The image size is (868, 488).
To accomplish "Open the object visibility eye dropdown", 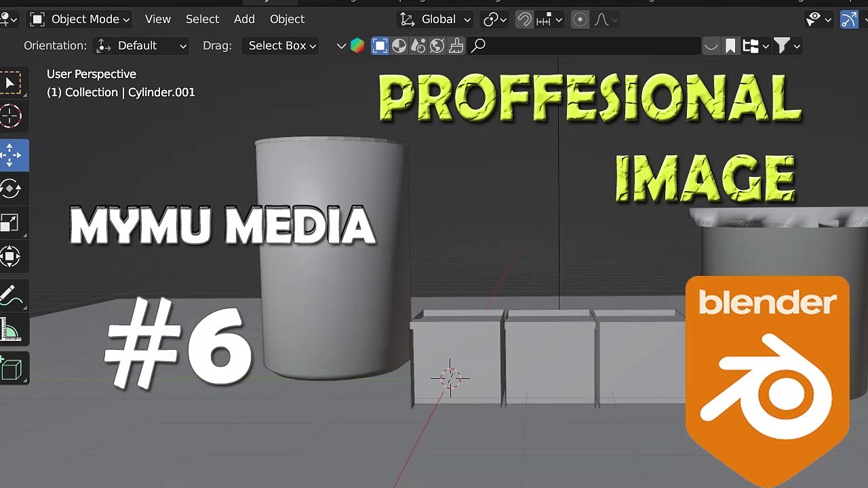I will [818, 19].
